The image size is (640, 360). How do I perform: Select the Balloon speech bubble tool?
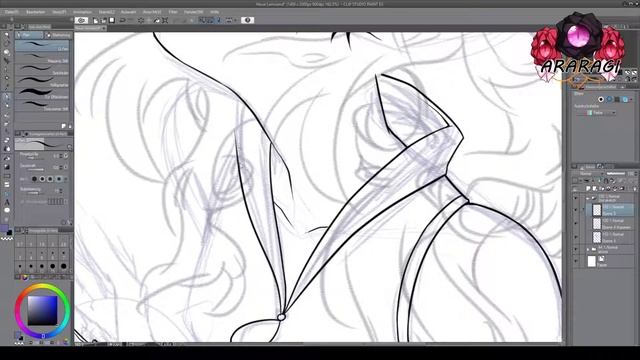7,211
